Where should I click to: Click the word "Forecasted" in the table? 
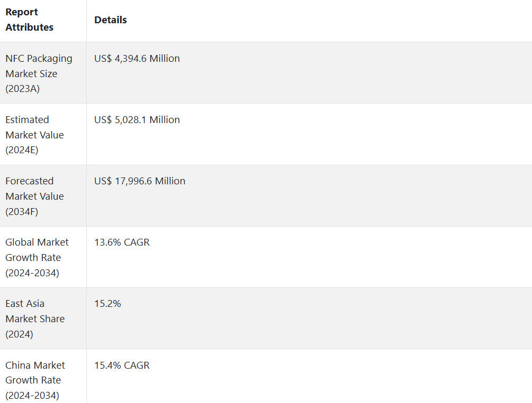point(30,181)
